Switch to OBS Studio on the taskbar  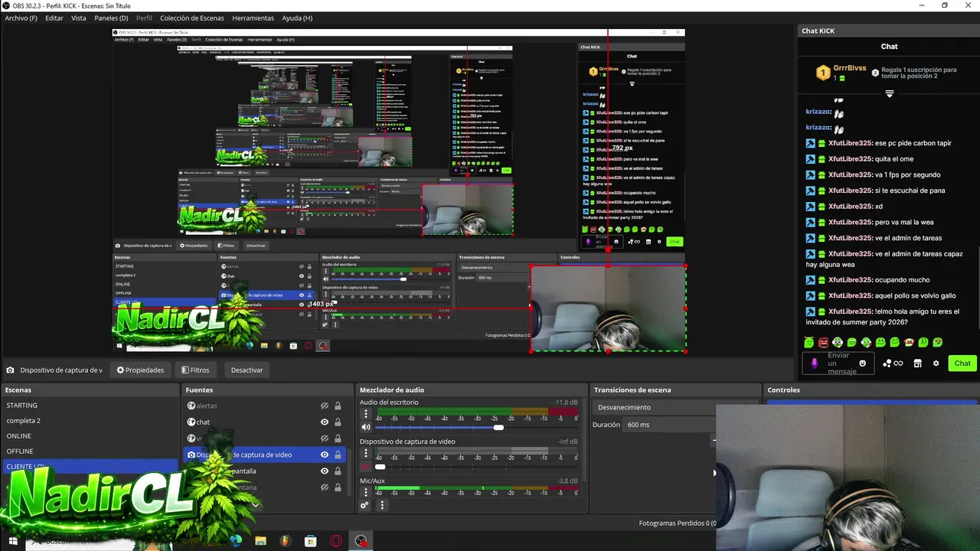coord(361,541)
